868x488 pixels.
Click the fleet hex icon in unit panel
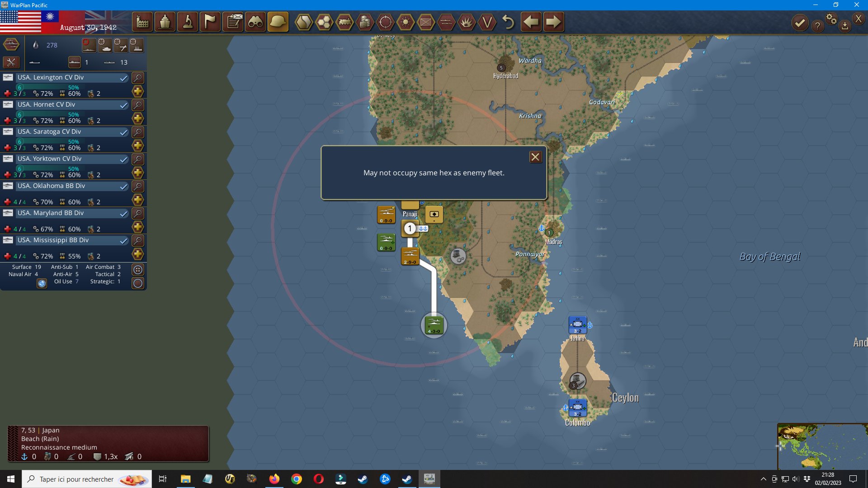point(11,45)
